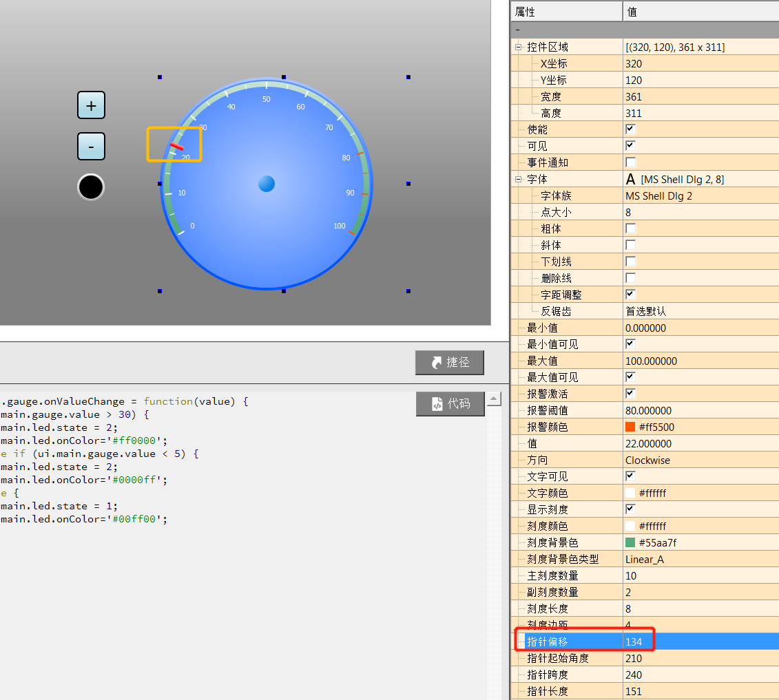This screenshot has height=700, width=779.
Task: Toggle the 显示刻度 checkbox
Action: tap(630, 509)
